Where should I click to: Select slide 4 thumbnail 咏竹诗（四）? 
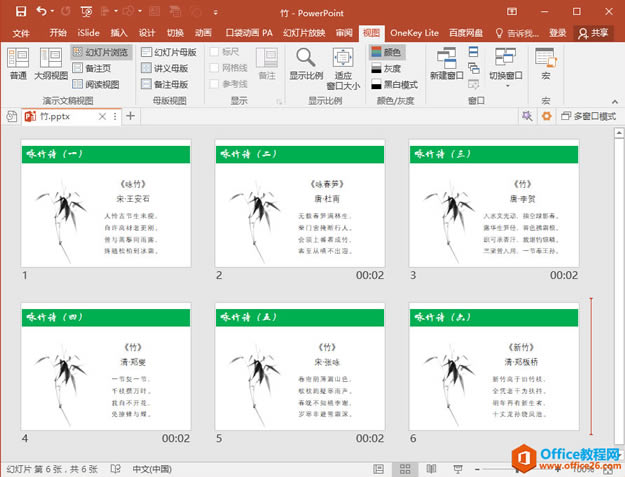point(106,366)
